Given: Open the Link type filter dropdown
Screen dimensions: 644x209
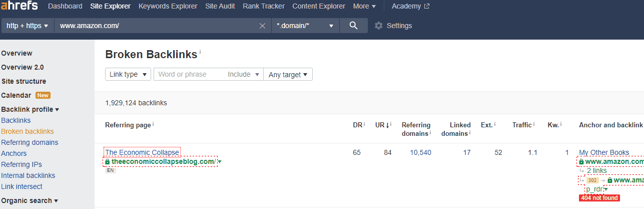Looking at the screenshot, I should point(128,74).
